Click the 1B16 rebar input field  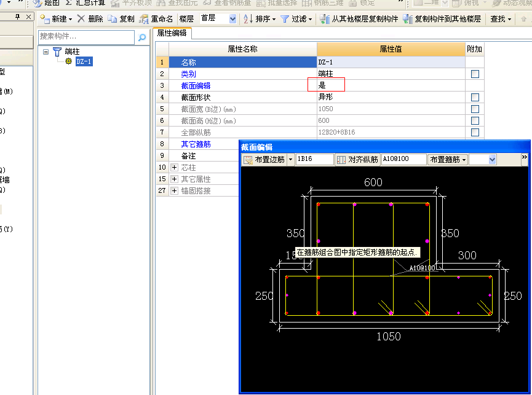pyautogui.click(x=314, y=159)
